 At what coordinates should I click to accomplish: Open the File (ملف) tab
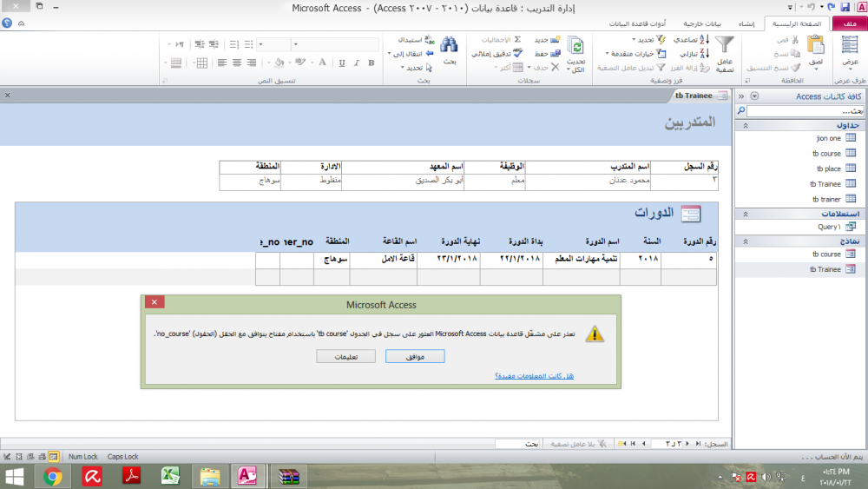coord(849,23)
